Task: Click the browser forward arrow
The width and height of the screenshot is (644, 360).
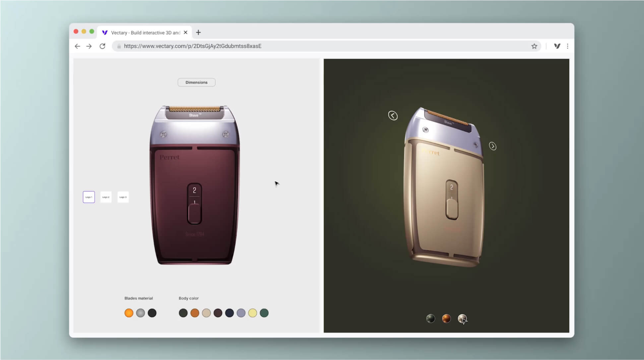Action: (x=89, y=46)
